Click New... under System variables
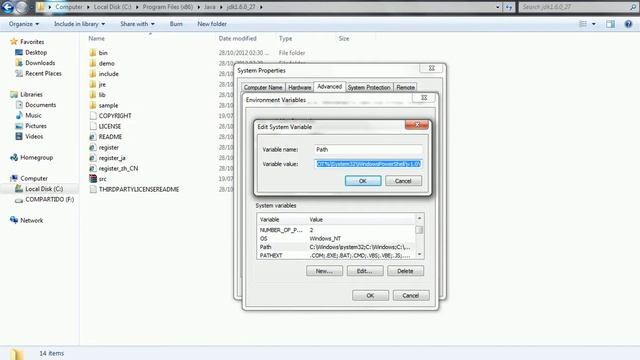The height and width of the screenshot is (360, 640). point(324,271)
